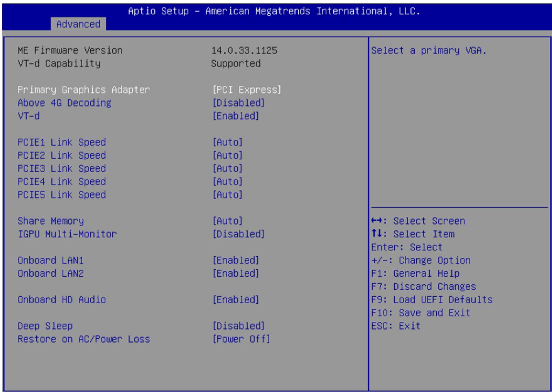Click the ME Firmware Version value

244,50
